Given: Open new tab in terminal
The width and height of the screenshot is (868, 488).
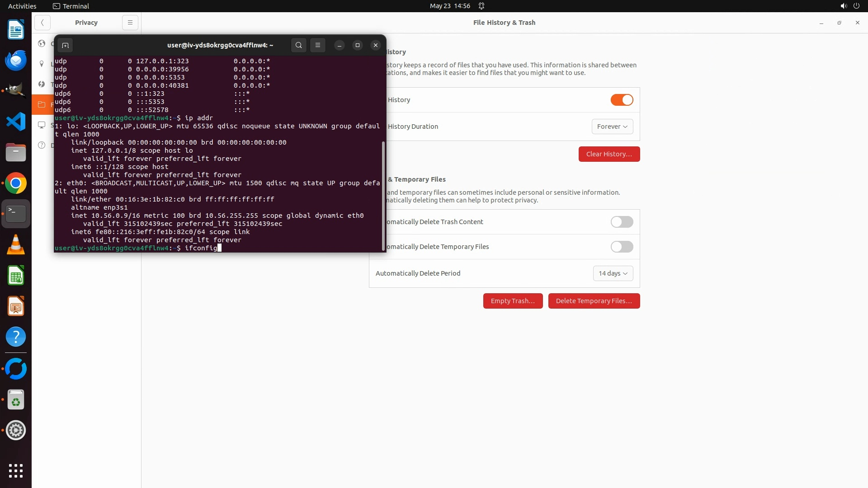Looking at the screenshot, I should (x=65, y=45).
